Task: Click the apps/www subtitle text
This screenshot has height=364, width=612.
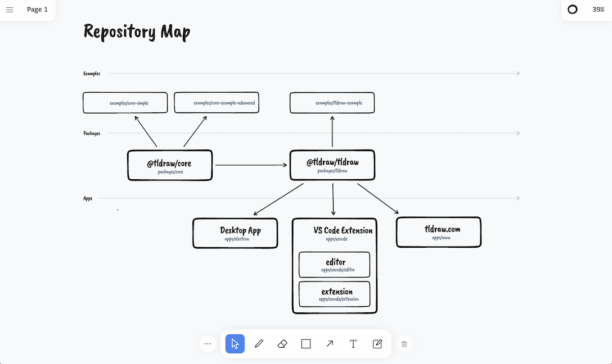Action: point(441,238)
